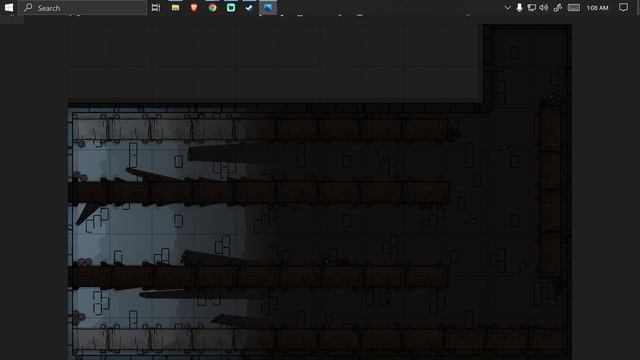The width and height of the screenshot is (640, 360).
Task: Open the teal square app icon on taskbar
Action: 231,7
